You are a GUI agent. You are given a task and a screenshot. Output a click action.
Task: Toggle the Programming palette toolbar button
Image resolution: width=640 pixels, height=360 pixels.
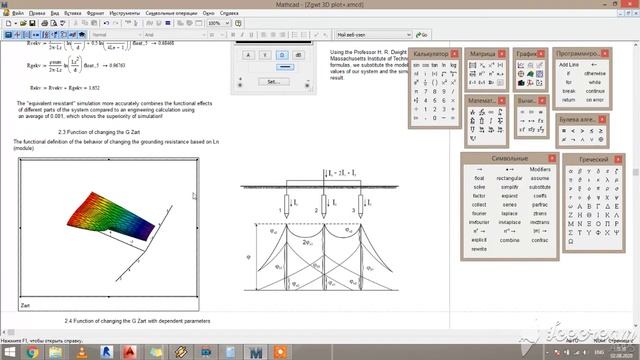coord(64,35)
